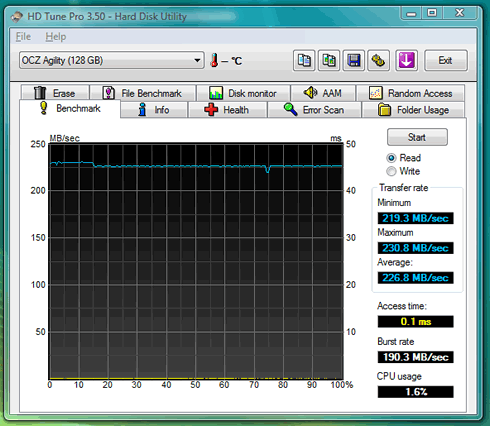The width and height of the screenshot is (490, 426).
Task: Click the Exit button
Action: (446, 61)
